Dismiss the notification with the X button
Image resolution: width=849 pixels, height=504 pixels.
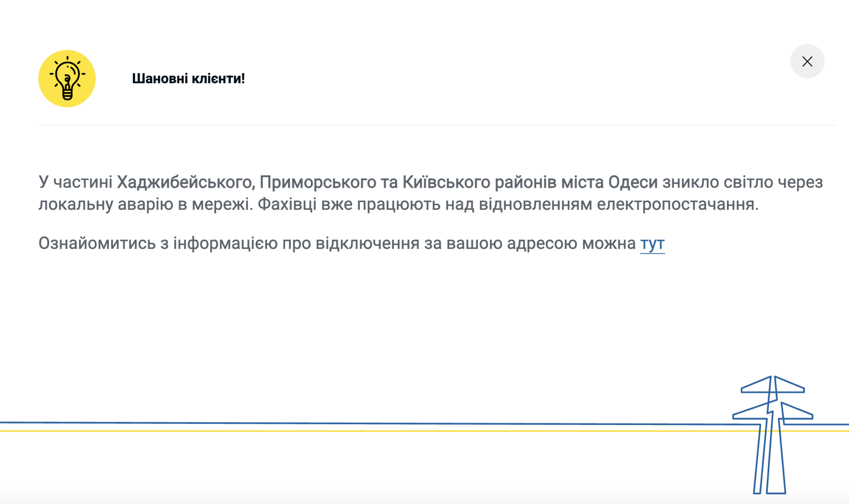[807, 61]
